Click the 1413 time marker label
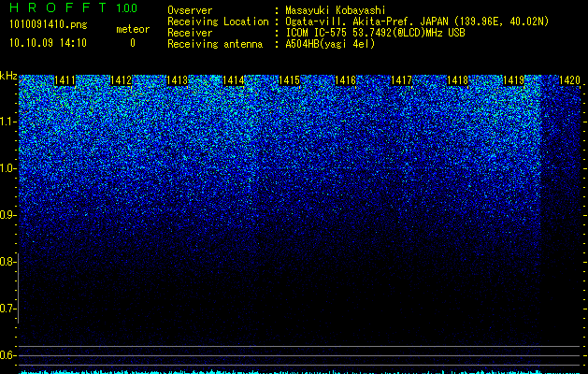588x374 pixels. point(177,80)
